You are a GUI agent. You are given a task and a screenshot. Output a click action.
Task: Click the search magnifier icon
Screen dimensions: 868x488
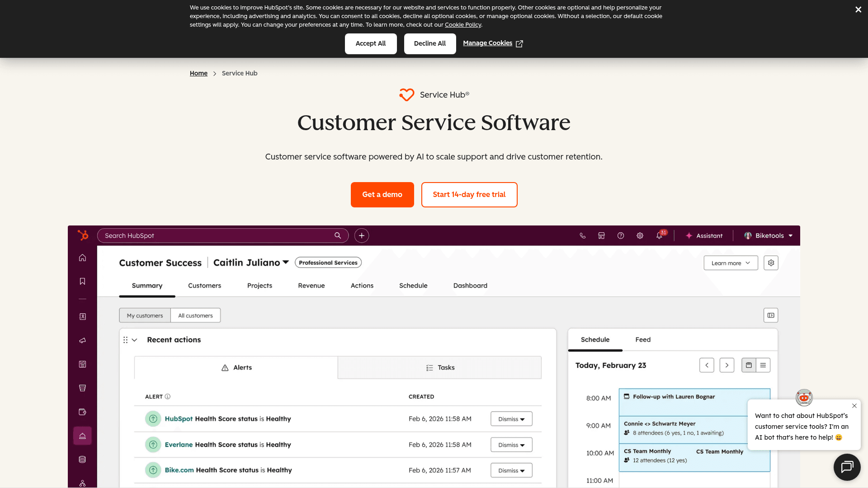coord(338,235)
